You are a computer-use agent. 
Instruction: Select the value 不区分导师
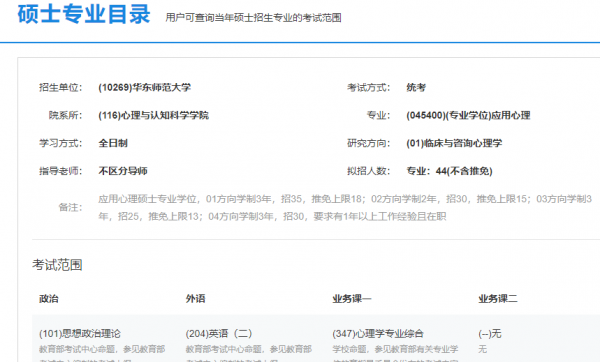point(123,171)
